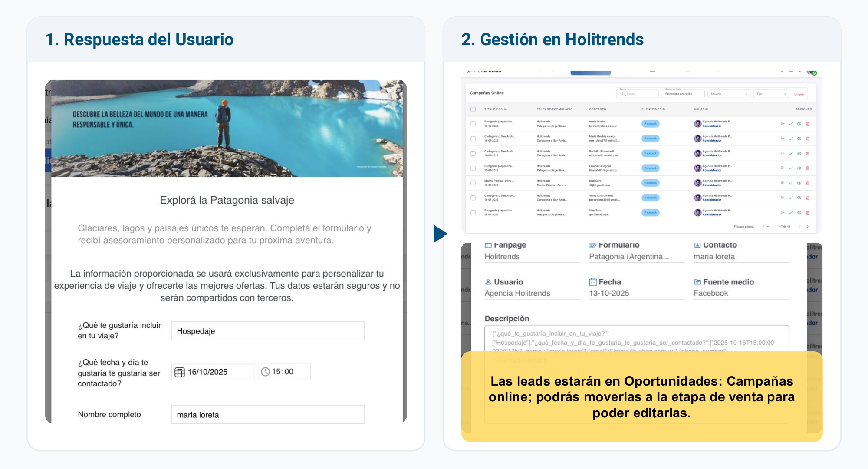Check the Liliana Pellegrini row checkbox
This screenshot has width=868, height=469.
coord(473,168)
